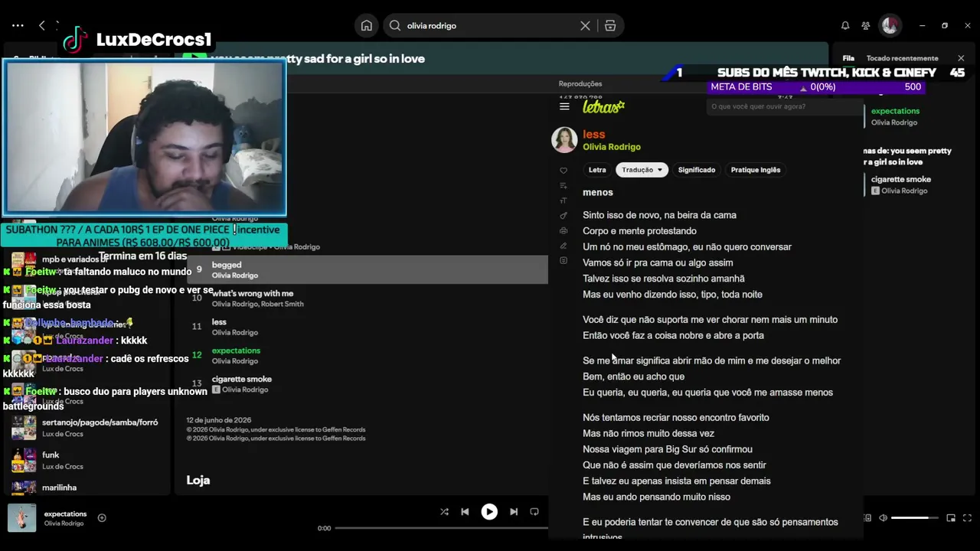Open notifications bell
The width and height of the screenshot is (980, 551).
coord(845,25)
